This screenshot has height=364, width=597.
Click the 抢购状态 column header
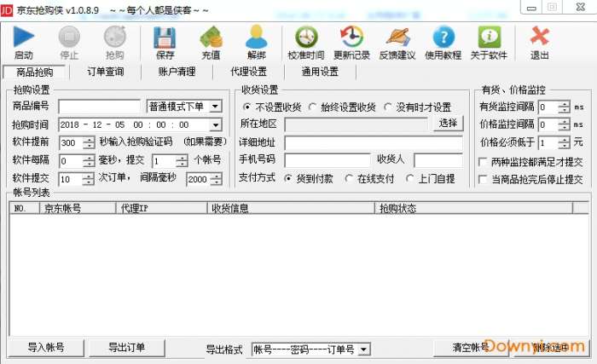tap(473, 208)
